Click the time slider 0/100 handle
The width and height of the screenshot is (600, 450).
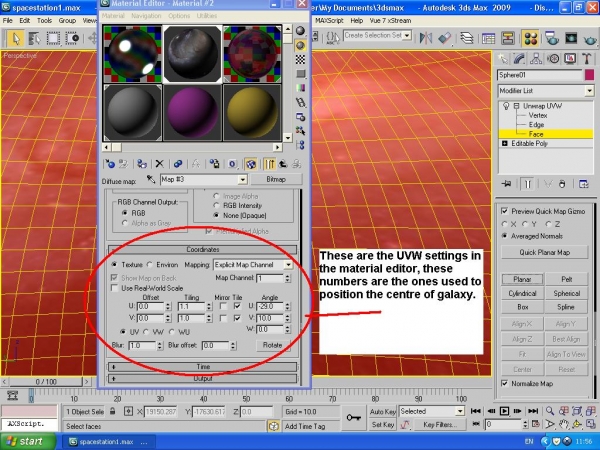click(x=46, y=382)
